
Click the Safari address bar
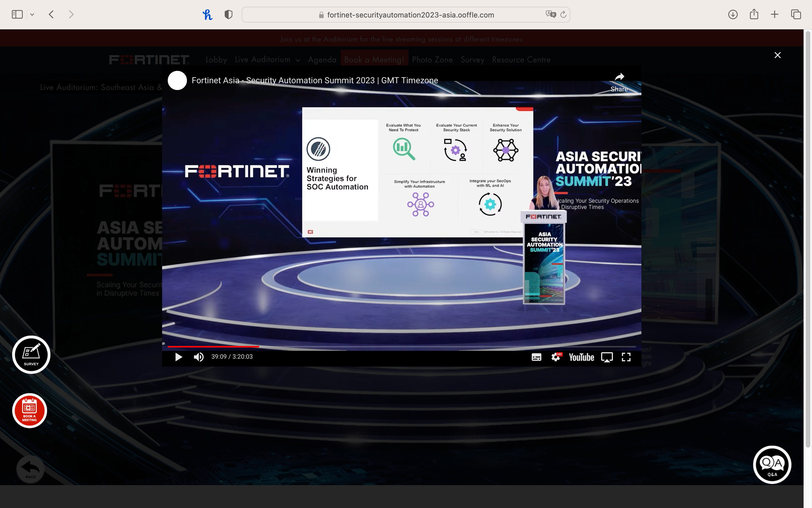[406, 15]
